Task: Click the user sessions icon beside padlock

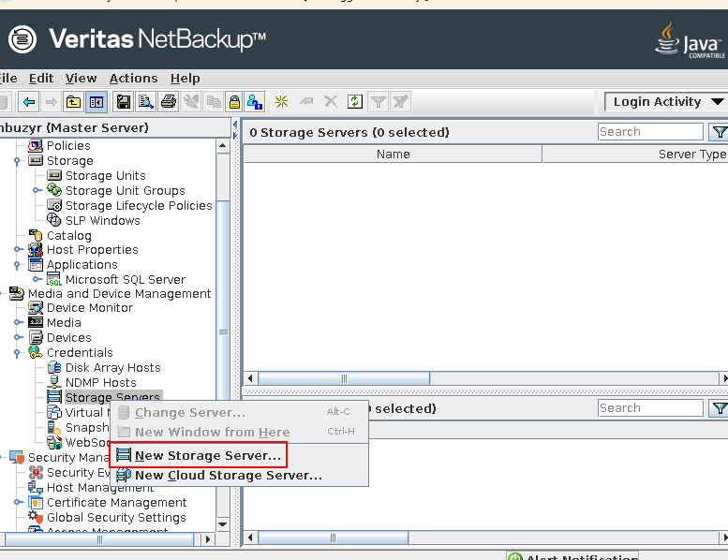Action: (x=255, y=102)
